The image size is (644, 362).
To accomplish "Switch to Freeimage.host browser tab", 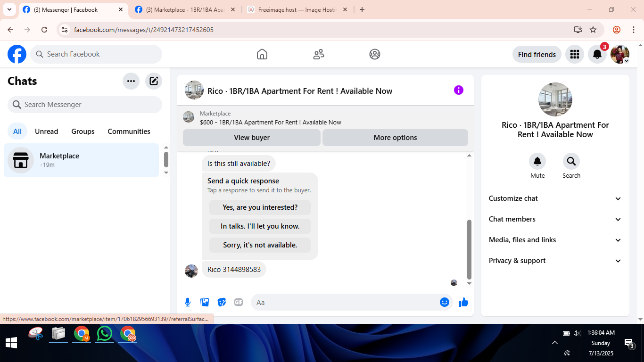I will click(297, 9).
